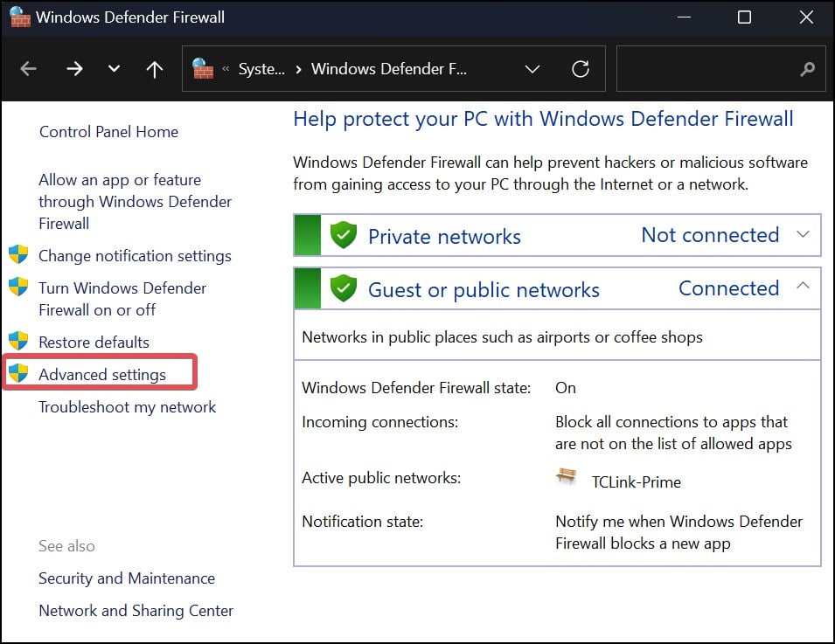Click the Guest or public networks heading

[484, 290]
